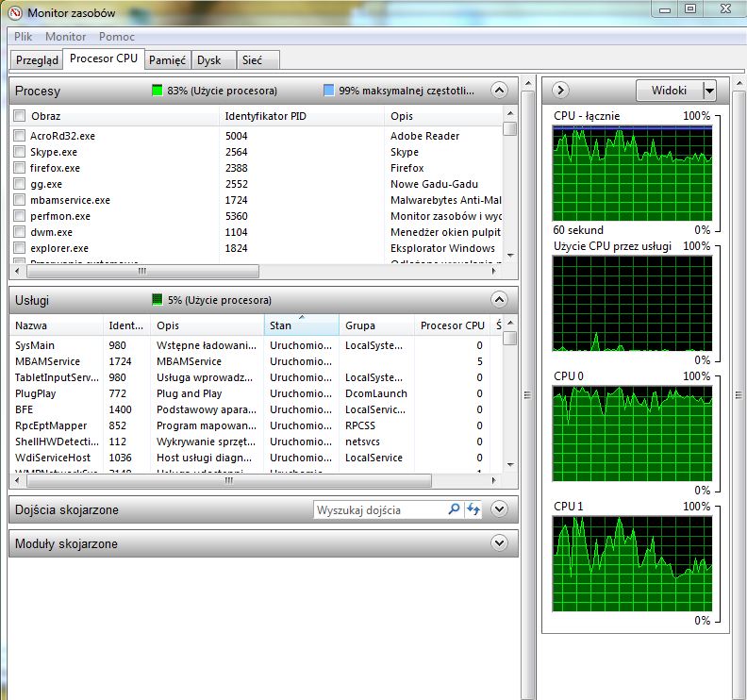This screenshot has width=747, height=700.
Task: Sort processes by Identyfikator PID column
Action: (302, 116)
